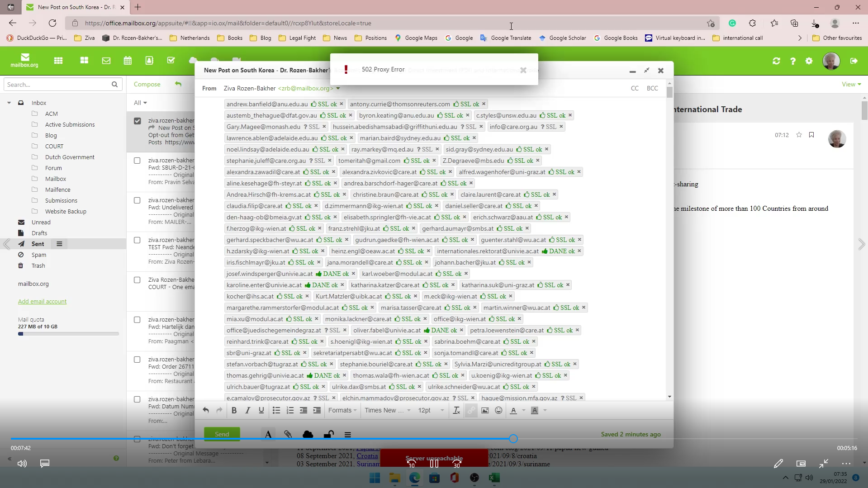The height and width of the screenshot is (488, 868).
Task: Open the text color dropdown arrow
Action: [524, 410]
